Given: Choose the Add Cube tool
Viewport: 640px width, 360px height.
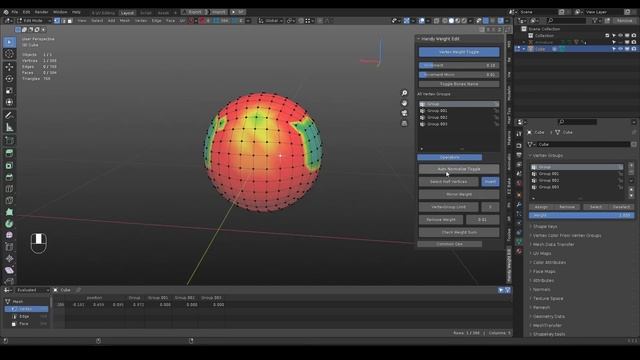Looking at the screenshot, I should 9,141.
